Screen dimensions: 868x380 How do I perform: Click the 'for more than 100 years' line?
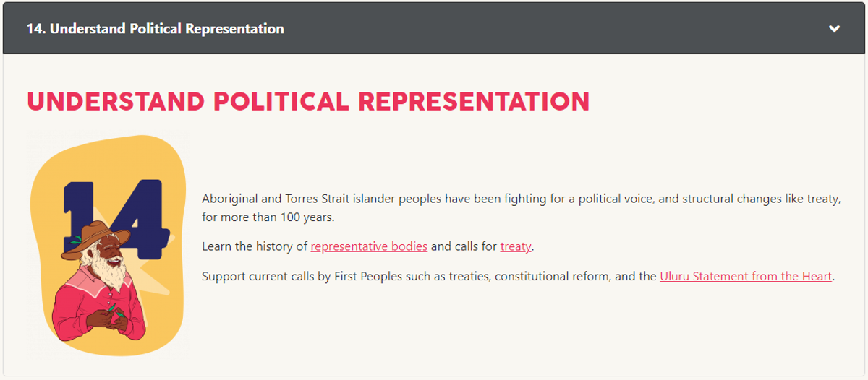[268, 217]
